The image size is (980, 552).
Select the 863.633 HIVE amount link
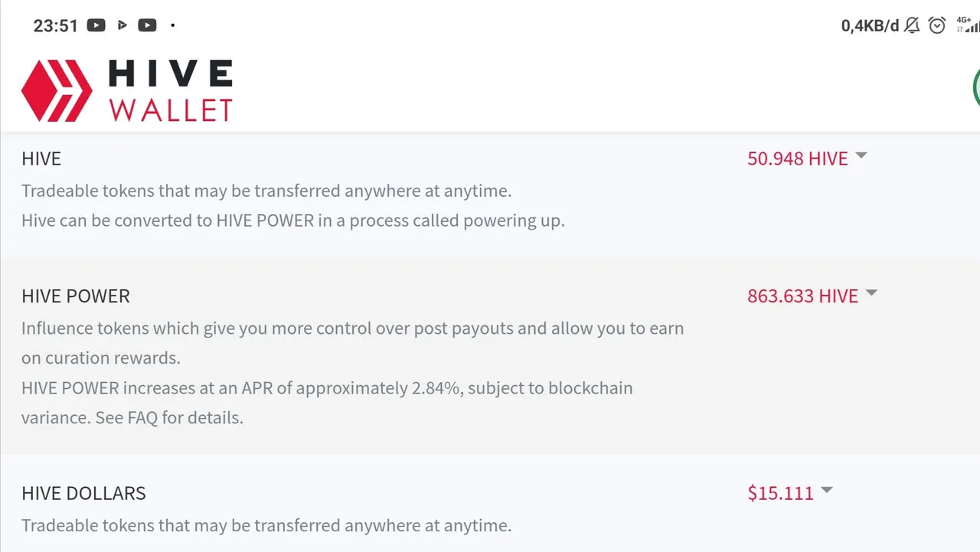[803, 296]
